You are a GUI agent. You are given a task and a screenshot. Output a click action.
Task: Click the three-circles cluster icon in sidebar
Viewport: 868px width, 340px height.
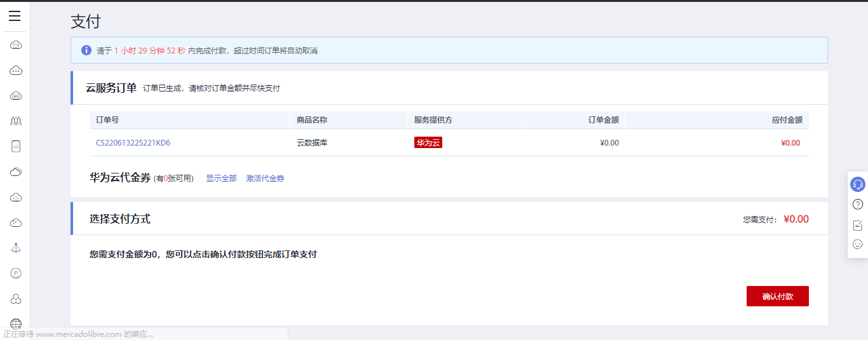16,299
